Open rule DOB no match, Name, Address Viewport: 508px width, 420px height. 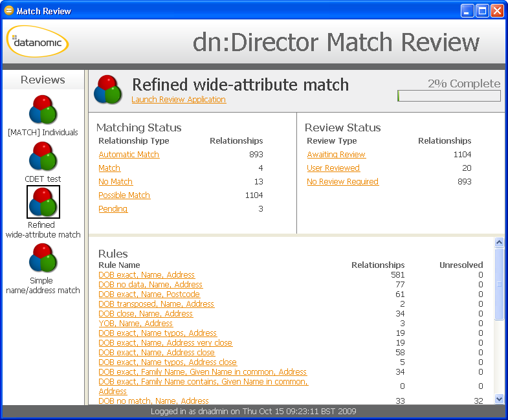click(x=153, y=401)
